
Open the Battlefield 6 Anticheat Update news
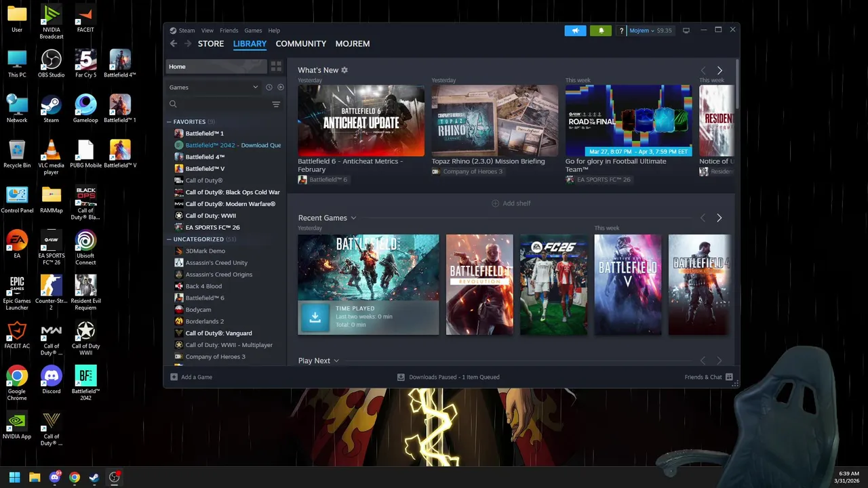[x=361, y=121]
